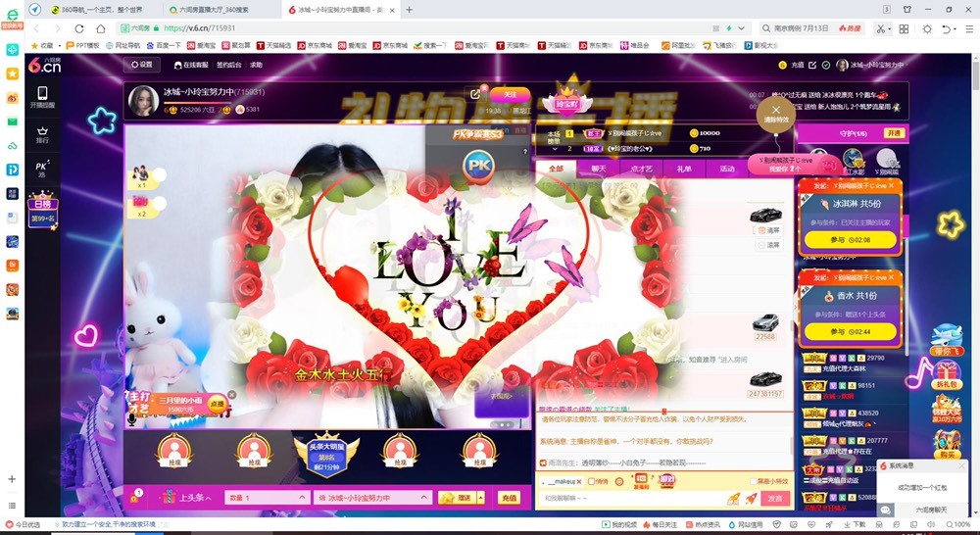Viewport: 980px width, 535px height.
Task: Toggle the 悄悄 whisper checkbox
Action: pyautogui.click(x=591, y=481)
